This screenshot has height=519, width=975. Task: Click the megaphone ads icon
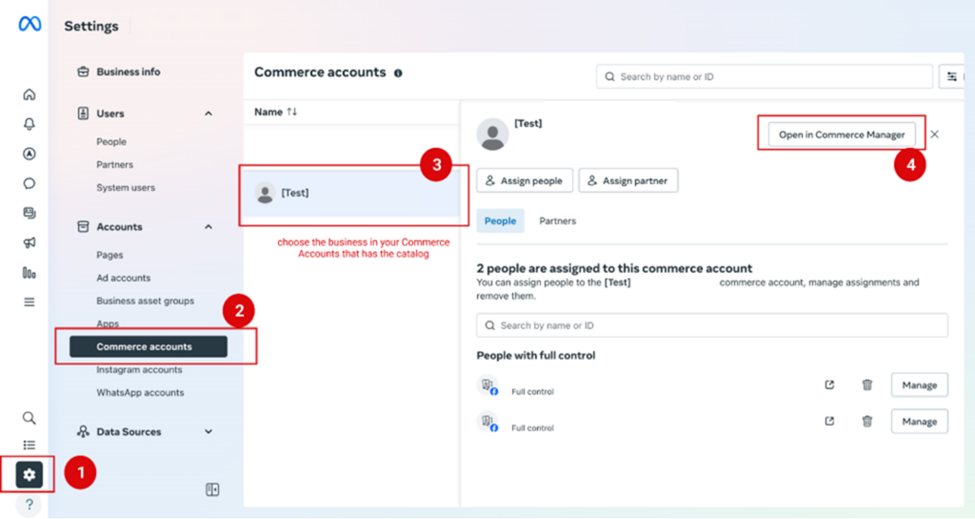[29, 242]
